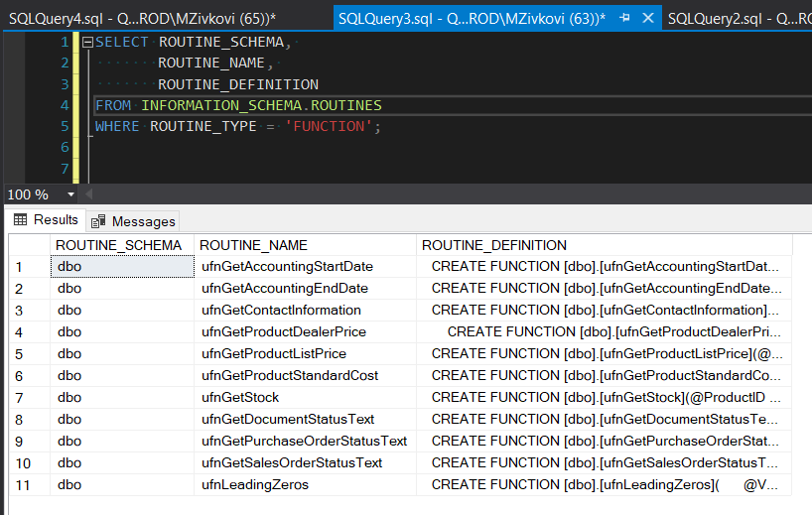This screenshot has width=812, height=515.
Task: Click the ufnGetStock definition cell
Action: [x=605, y=398]
